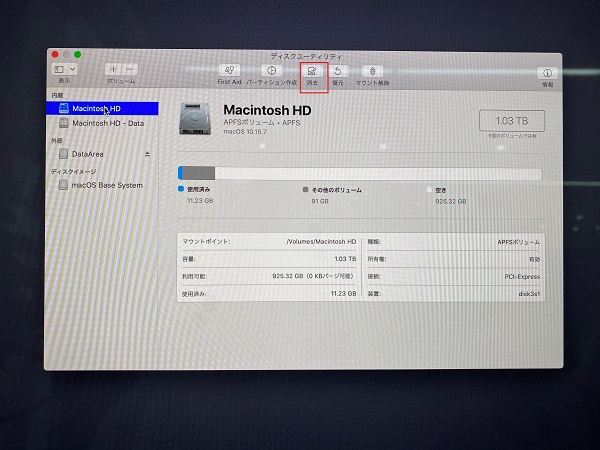Click the Macintosh HD - Data volume icon

(64, 123)
